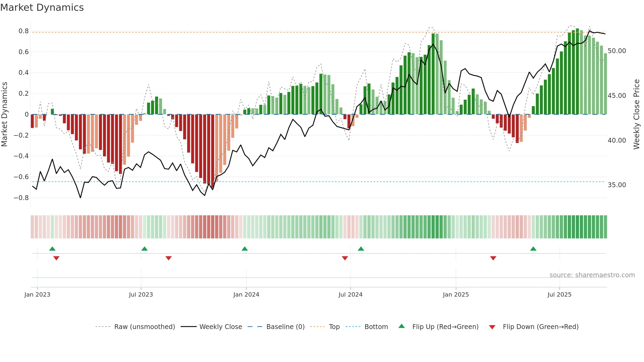The width and height of the screenshot is (644, 362).
Task: Click the Jul 2025 x-axis label
Action: (x=559, y=294)
